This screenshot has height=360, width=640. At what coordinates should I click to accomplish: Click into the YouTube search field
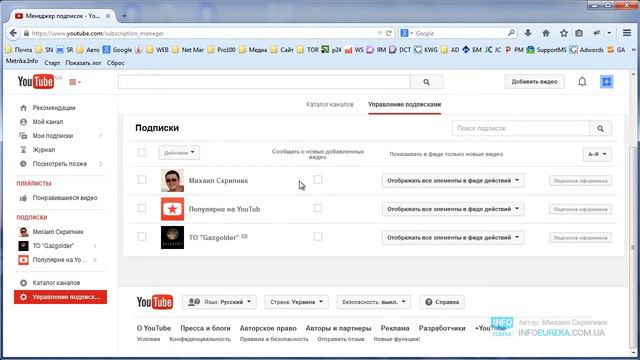(264, 82)
